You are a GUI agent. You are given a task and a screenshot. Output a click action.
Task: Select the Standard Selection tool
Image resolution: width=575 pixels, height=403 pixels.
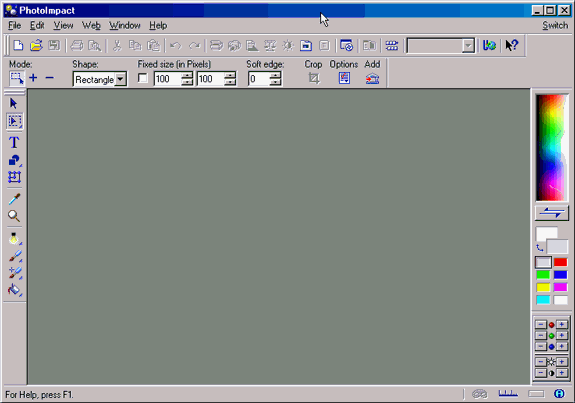14,121
